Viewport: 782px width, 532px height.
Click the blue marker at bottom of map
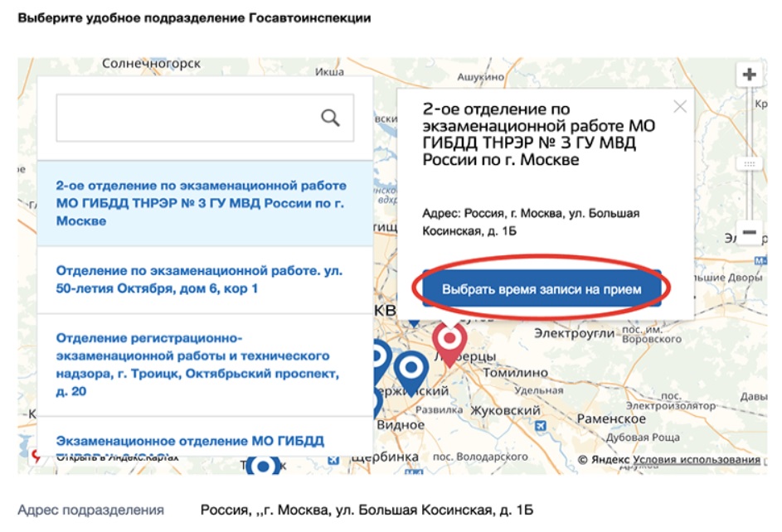(x=264, y=466)
